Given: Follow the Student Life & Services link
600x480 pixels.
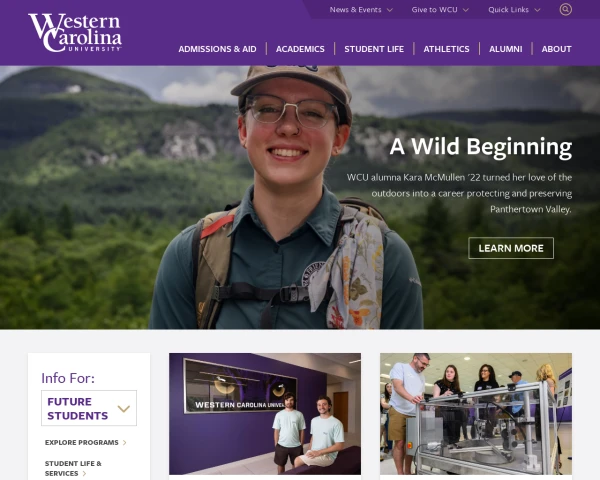Looking at the screenshot, I should coord(73,469).
